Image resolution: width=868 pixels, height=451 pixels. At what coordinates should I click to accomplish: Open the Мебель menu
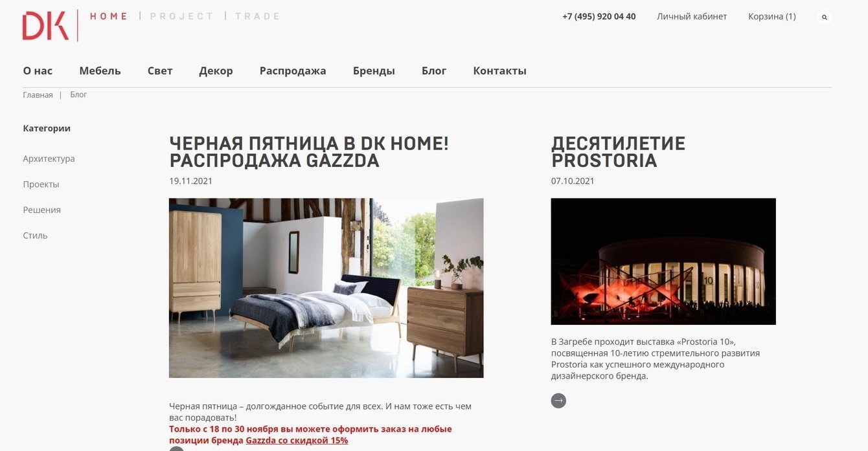pos(100,71)
